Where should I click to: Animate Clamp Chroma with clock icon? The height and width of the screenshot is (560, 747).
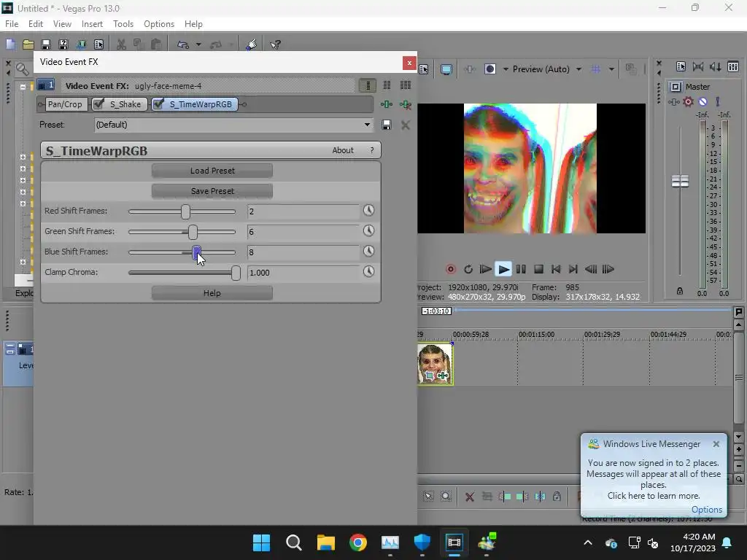tap(368, 272)
